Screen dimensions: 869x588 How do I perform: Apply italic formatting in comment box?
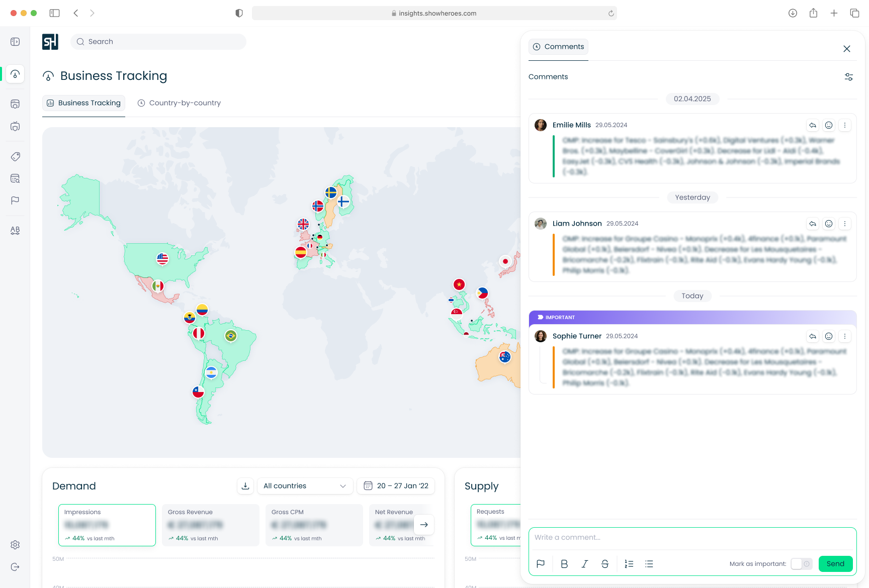pos(584,564)
